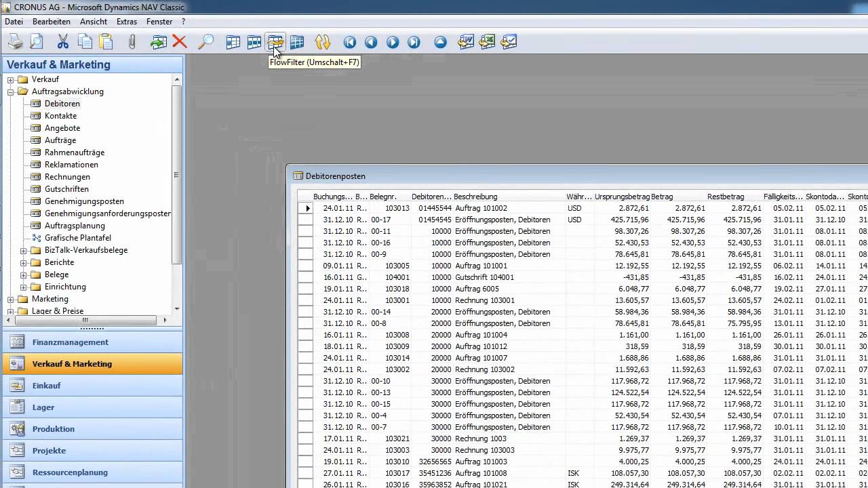Click the Sort arrows toolbar icon
The width and height of the screenshot is (868, 488).
[323, 42]
